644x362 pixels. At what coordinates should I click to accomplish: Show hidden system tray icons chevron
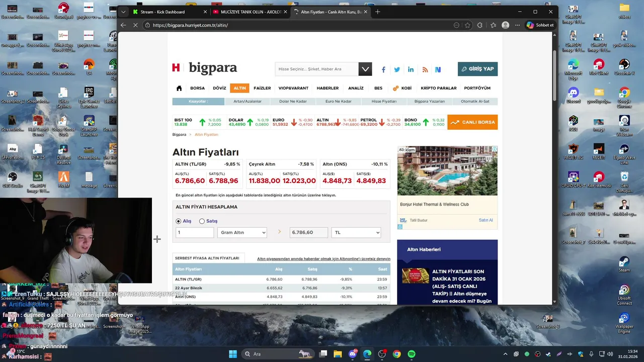[506, 354]
